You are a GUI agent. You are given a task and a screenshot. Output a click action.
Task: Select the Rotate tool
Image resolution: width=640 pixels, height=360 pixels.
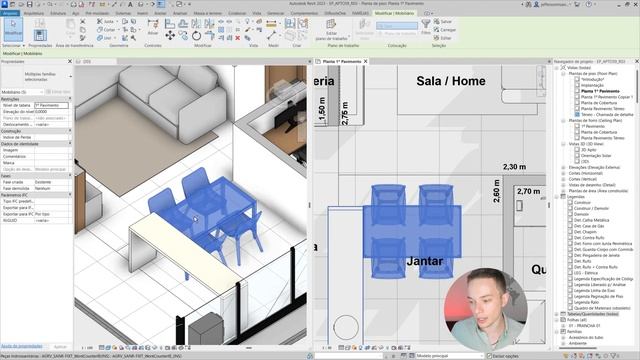point(197,36)
